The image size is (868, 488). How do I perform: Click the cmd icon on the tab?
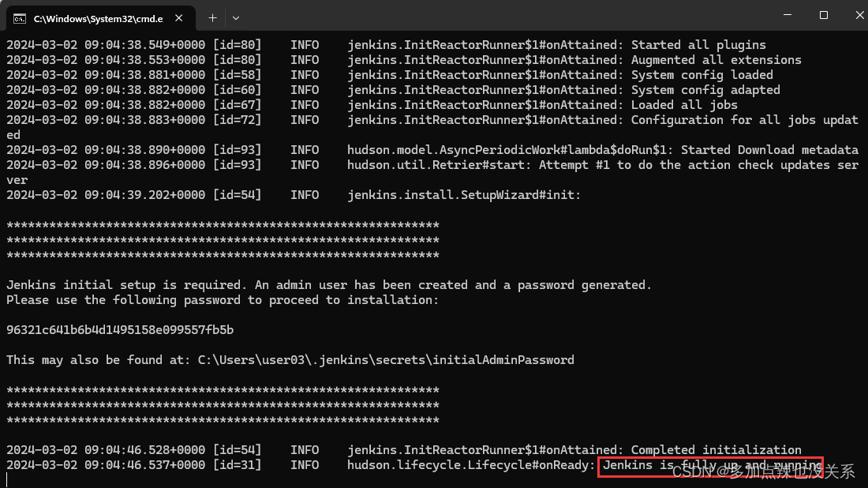point(20,19)
